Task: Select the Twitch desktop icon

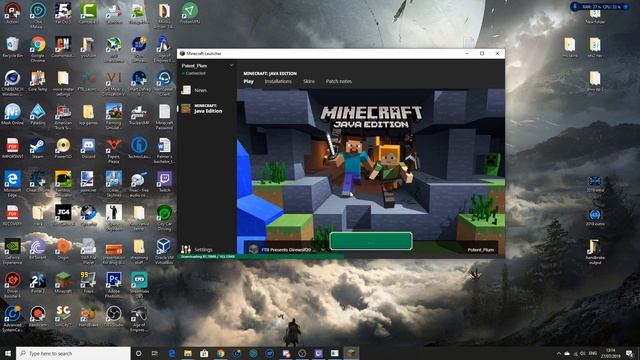Action: pyautogui.click(x=164, y=182)
